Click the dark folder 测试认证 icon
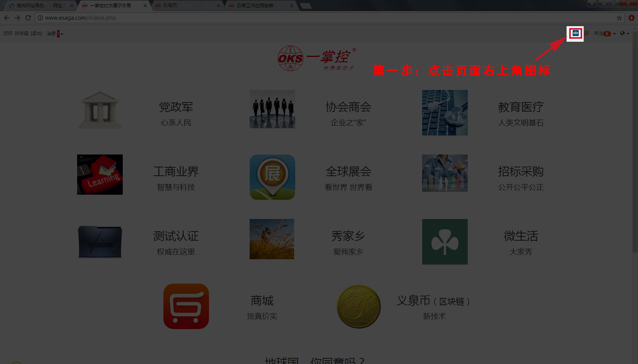The width and height of the screenshot is (638, 364). pyautogui.click(x=100, y=242)
